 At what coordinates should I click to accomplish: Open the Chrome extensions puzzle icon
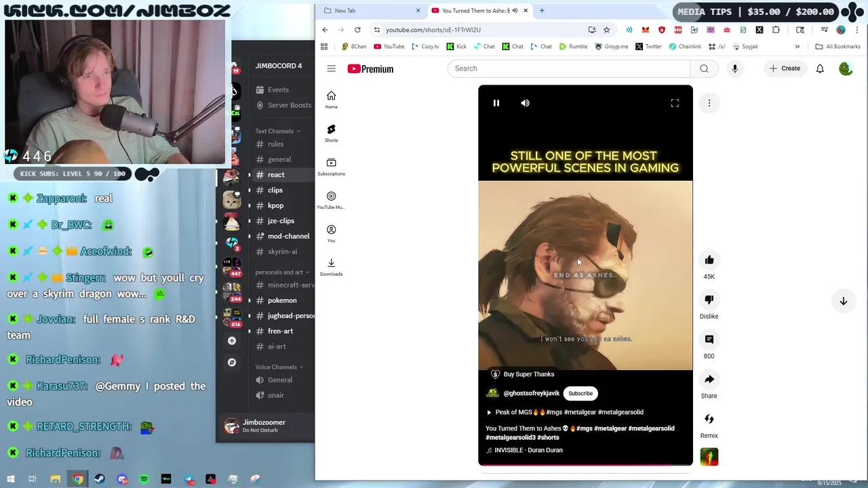click(x=776, y=30)
